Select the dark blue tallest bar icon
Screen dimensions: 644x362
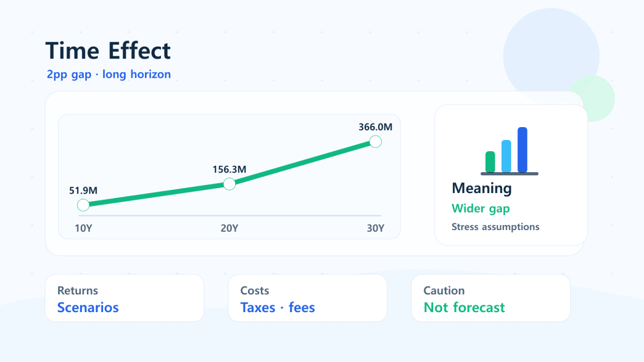(x=522, y=150)
